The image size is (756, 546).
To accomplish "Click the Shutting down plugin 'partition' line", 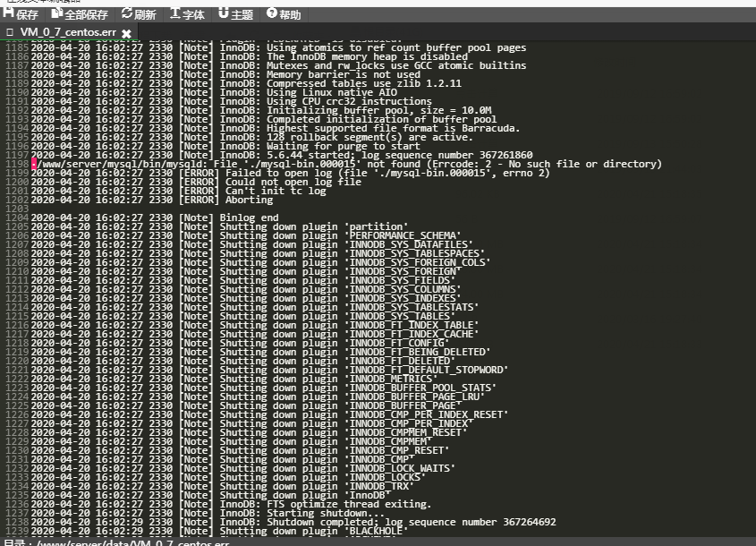I will pos(219,226).
